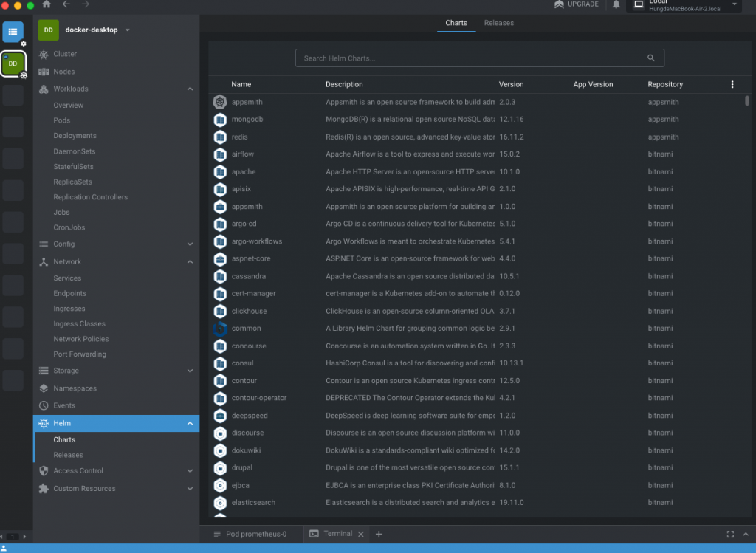Sort by the Version column header
The width and height of the screenshot is (756, 553).
(511, 84)
